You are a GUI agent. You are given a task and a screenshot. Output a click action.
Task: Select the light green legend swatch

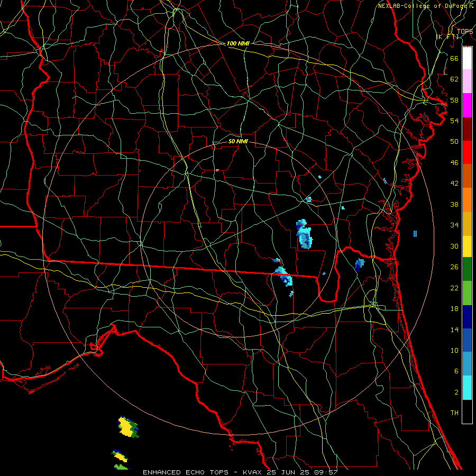click(467, 293)
